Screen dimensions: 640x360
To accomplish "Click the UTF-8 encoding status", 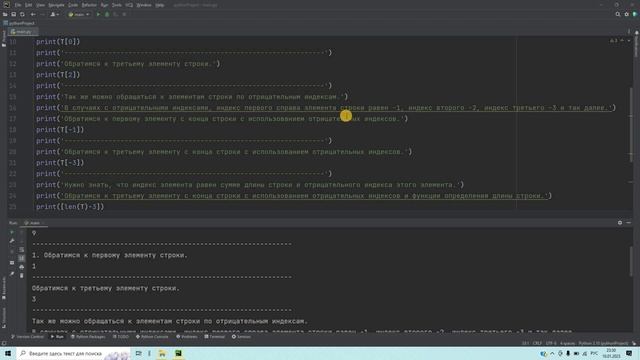I will [x=551, y=343].
